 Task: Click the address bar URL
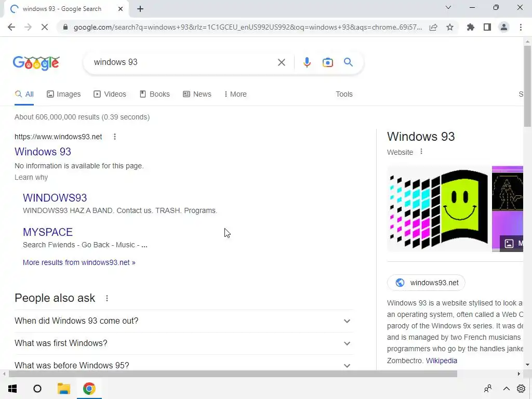(248, 27)
